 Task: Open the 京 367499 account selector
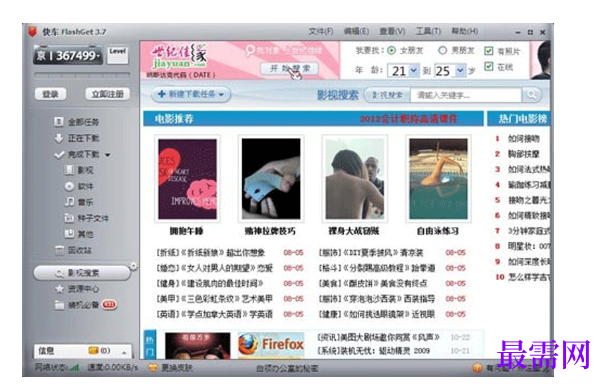point(68,56)
